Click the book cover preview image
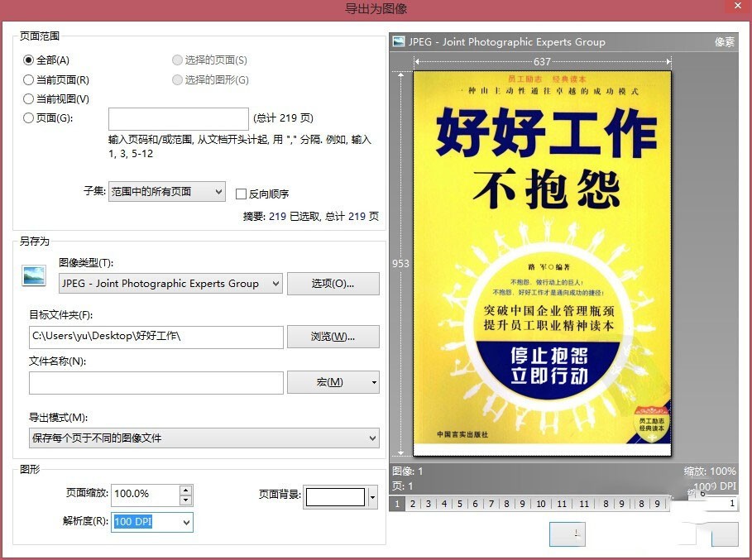This screenshot has height=560, width=752. point(542,263)
